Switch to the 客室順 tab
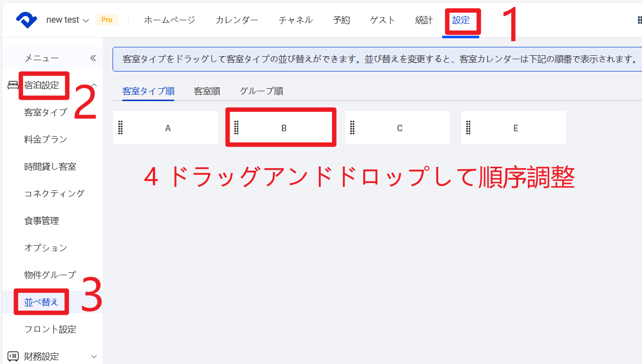Screen dimensions: 642x364 tap(207, 91)
